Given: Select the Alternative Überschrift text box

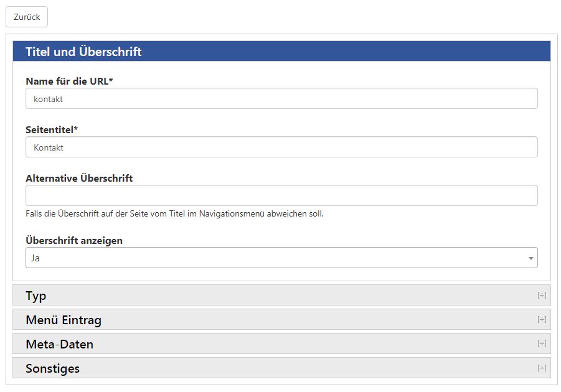Looking at the screenshot, I should pyautogui.click(x=281, y=195).
